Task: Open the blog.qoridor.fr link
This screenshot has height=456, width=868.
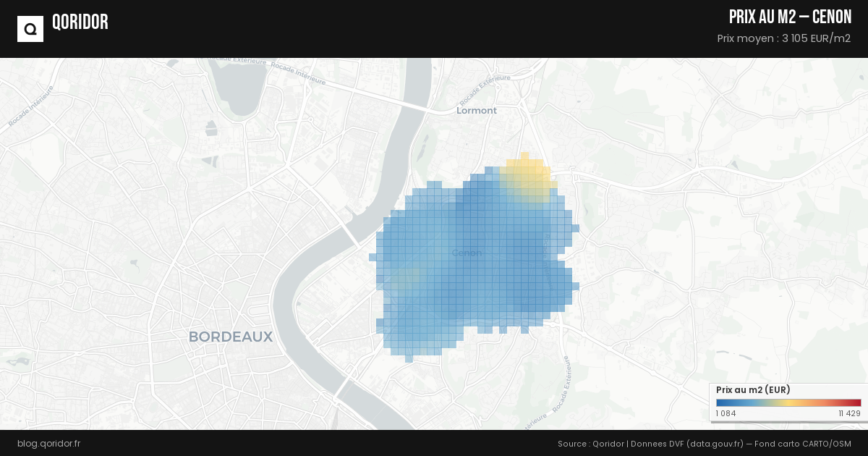Action: point(48,443)
